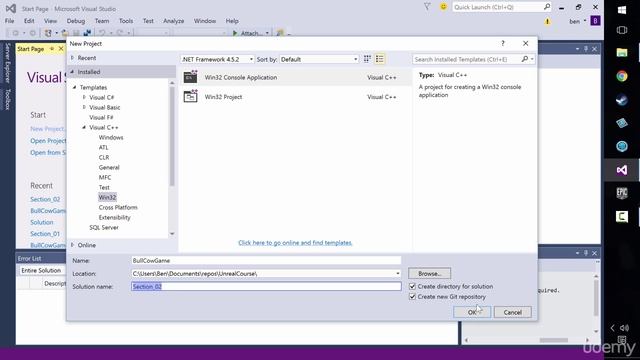Switch templates to small icons view
Screen dimensions: 640x360
tap(367, 59)
